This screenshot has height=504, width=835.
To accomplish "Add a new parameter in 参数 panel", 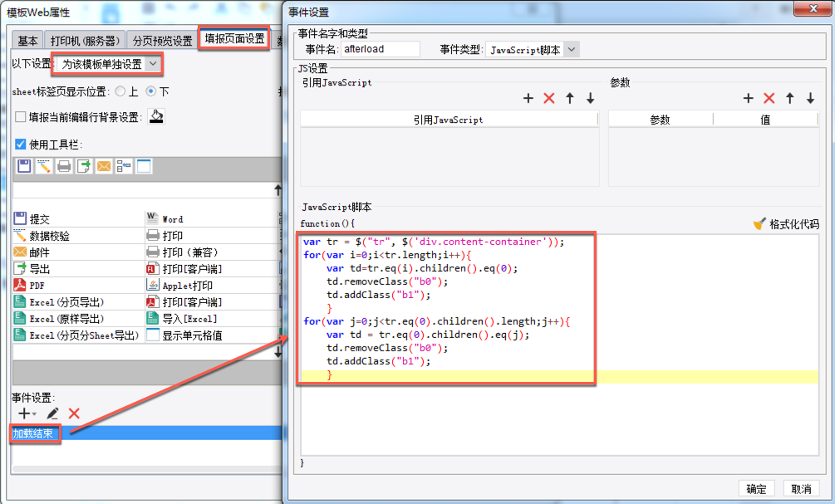I will pos(749,98).
